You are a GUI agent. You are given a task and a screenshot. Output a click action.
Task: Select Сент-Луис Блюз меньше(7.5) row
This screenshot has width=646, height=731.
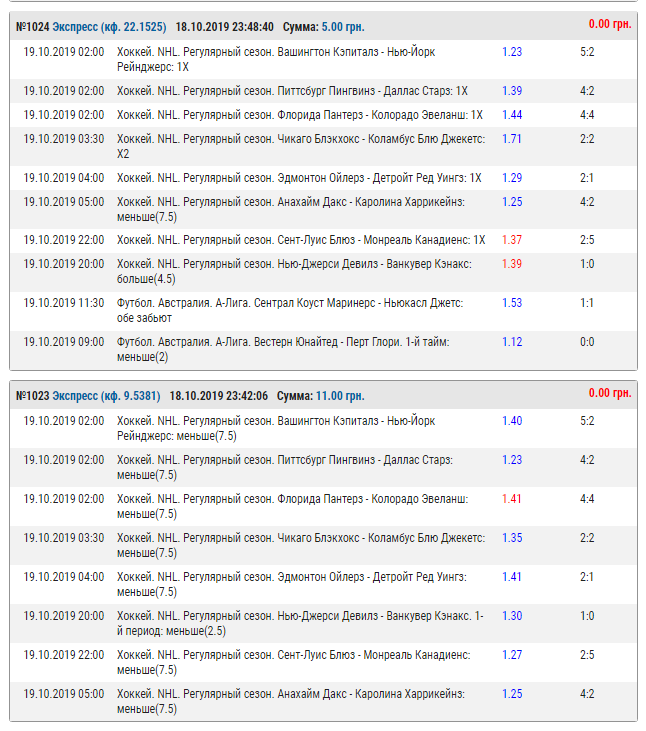323,662
